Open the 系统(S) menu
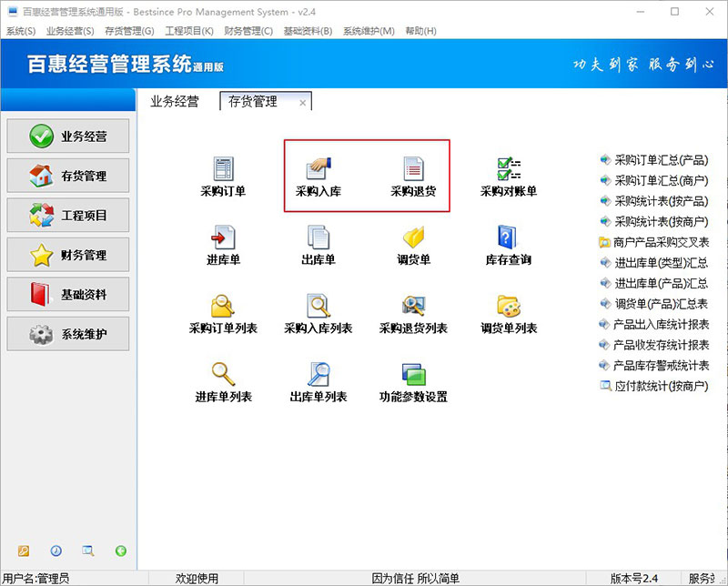The width and height of the screenshot is (728, 586). [21, 31]
